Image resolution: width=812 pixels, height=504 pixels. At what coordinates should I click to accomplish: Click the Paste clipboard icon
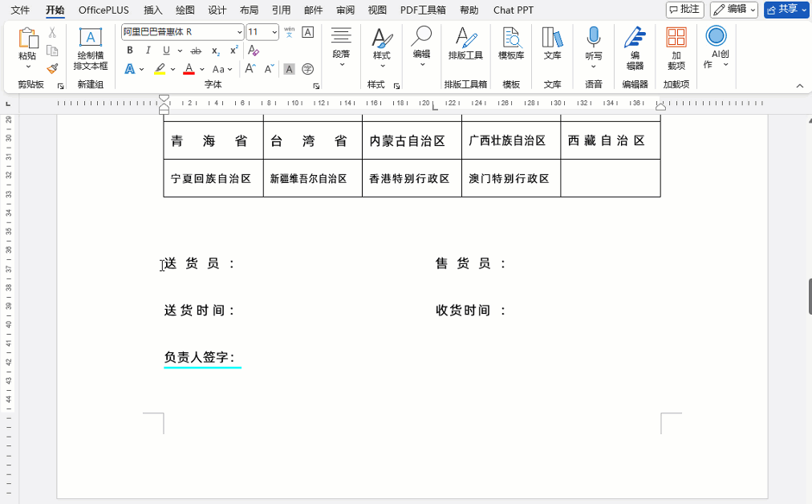point(27,39)
